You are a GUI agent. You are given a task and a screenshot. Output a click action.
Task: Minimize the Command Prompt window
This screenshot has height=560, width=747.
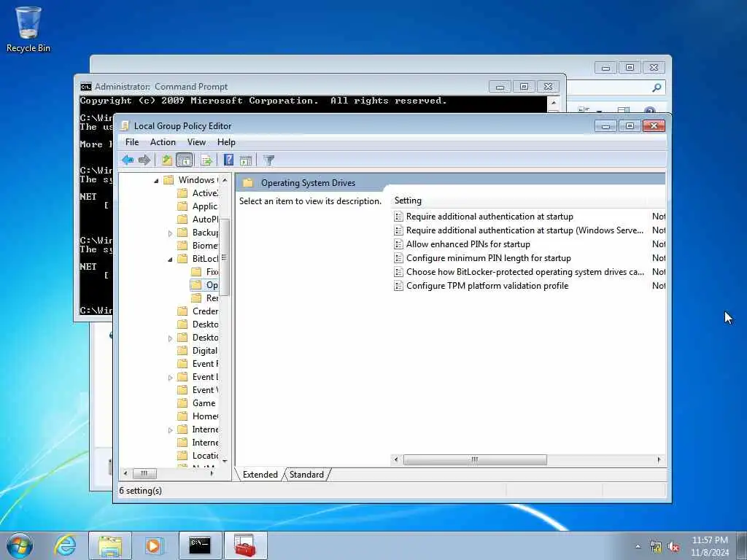coord(500,87)
